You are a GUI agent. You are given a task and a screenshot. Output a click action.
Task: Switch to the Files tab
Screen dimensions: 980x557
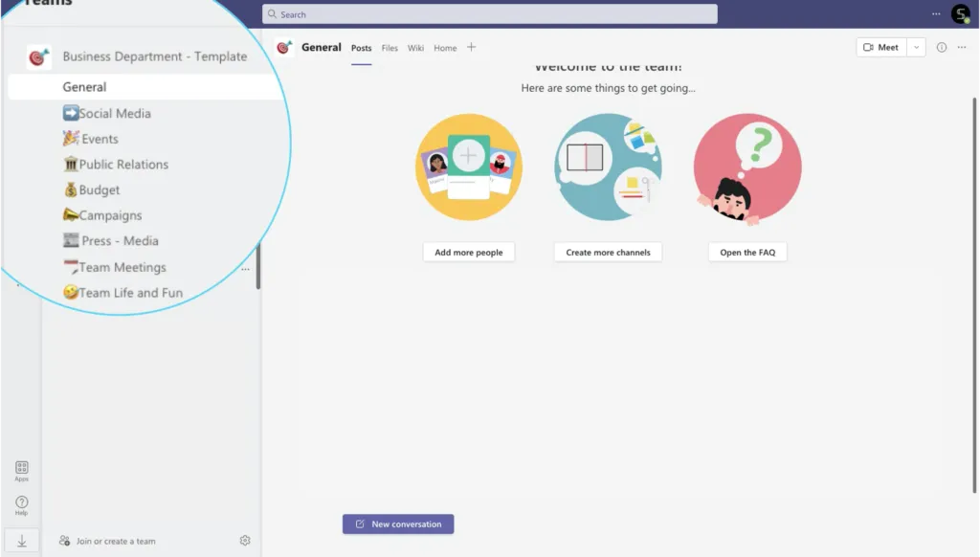point(390,48)
